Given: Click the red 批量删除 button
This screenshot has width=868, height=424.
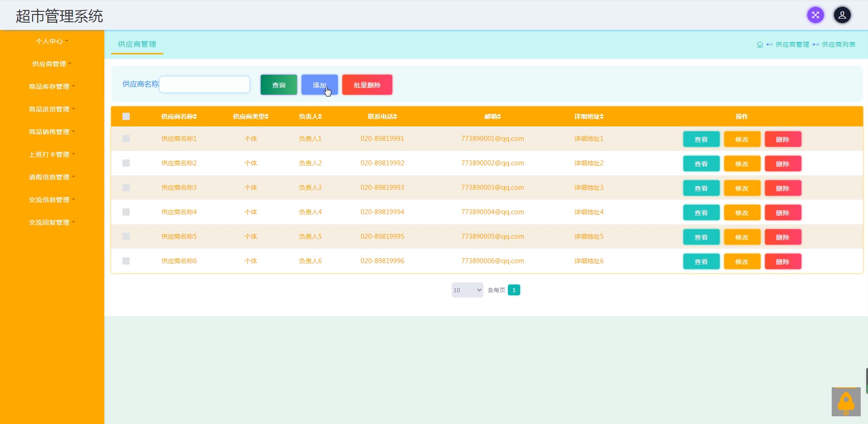Looking at the screenshot, I should (x=367, y=85).
